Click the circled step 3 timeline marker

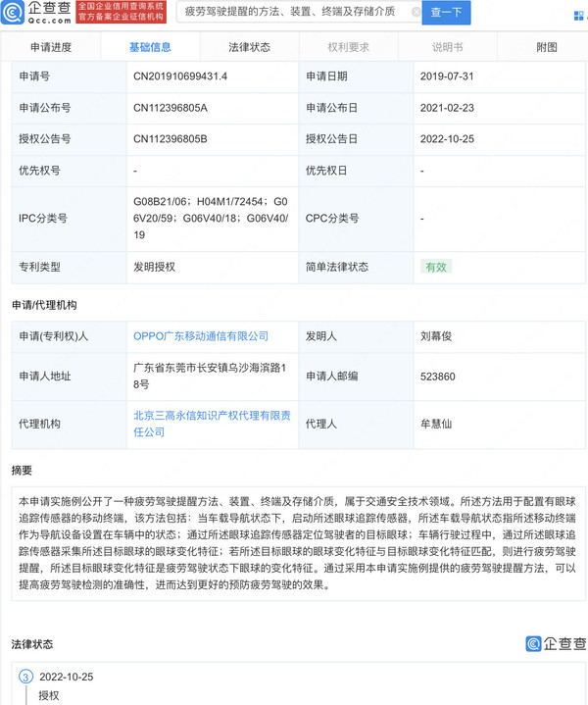26,677
